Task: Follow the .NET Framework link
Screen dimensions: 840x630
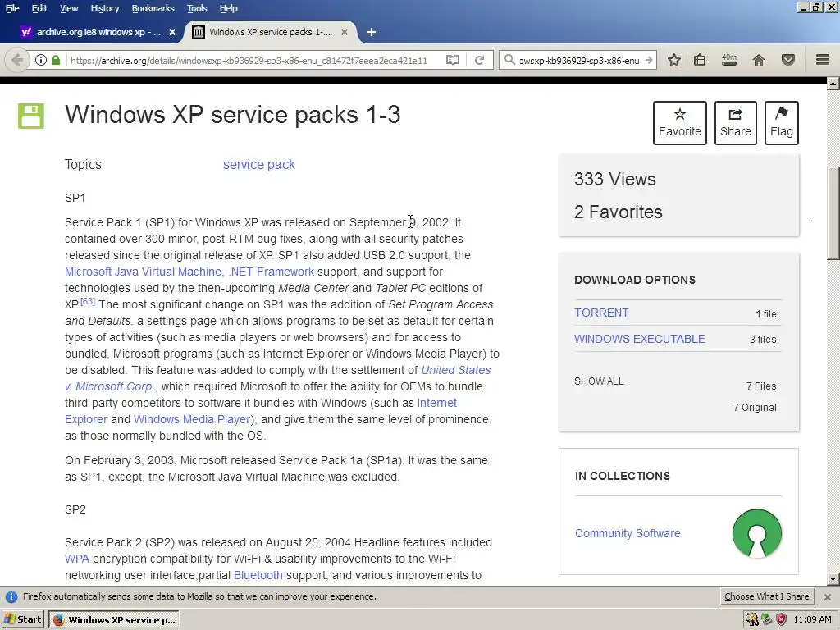Action: tap(271, 272)
